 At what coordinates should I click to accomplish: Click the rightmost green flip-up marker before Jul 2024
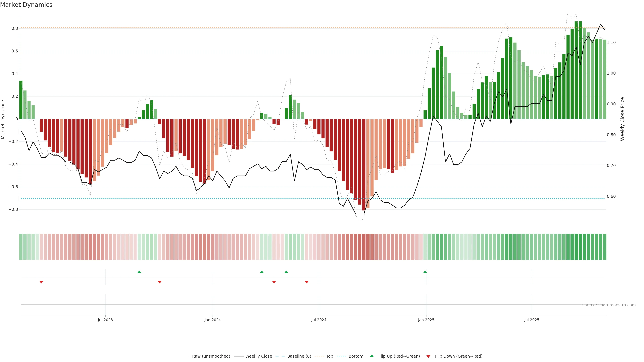tap(286, 272)
